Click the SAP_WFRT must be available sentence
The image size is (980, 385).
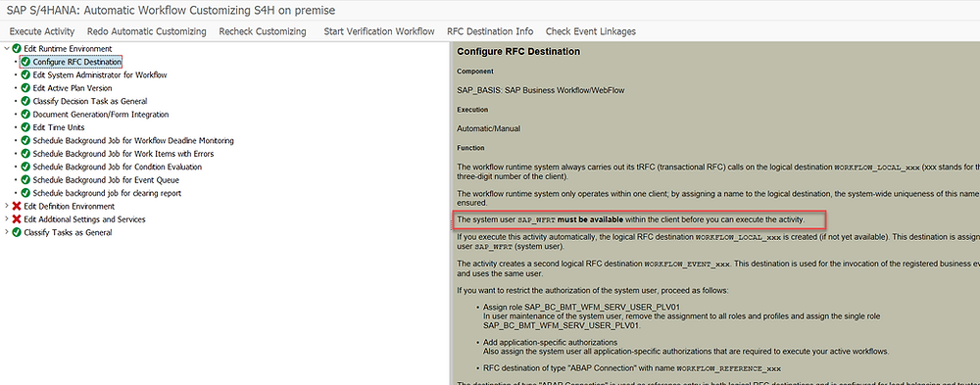coord(631,219)
